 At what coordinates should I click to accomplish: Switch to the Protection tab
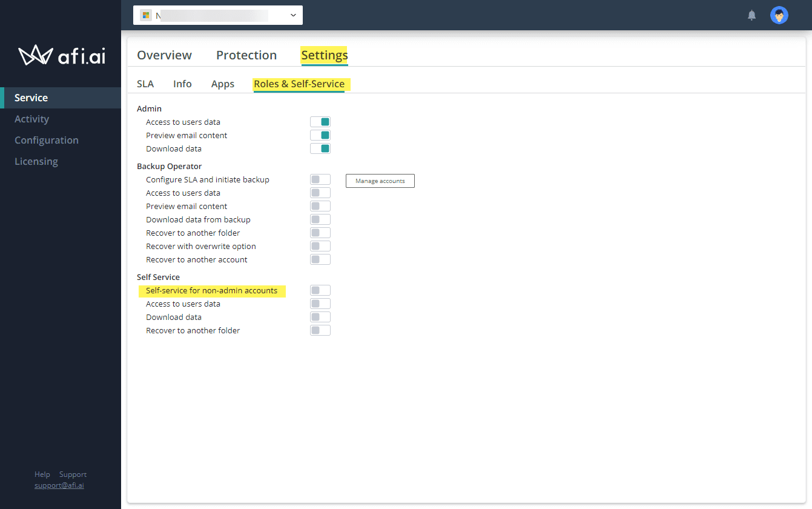tap(246, 55)
